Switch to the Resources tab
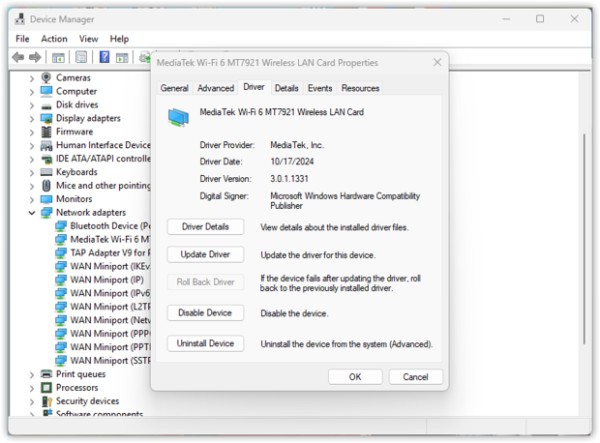The width and height of the screenshot is (600, 443). tap(360, 88)
